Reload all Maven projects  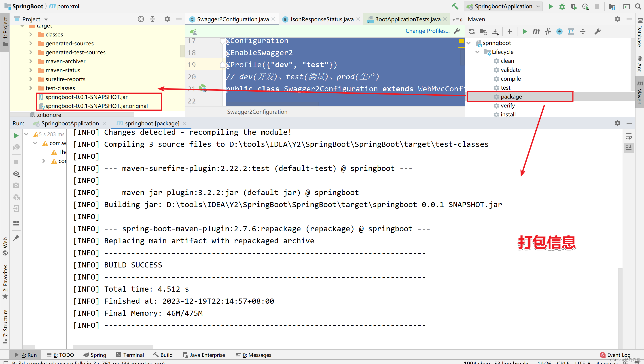pyautogui.click(x=472, y=32)
